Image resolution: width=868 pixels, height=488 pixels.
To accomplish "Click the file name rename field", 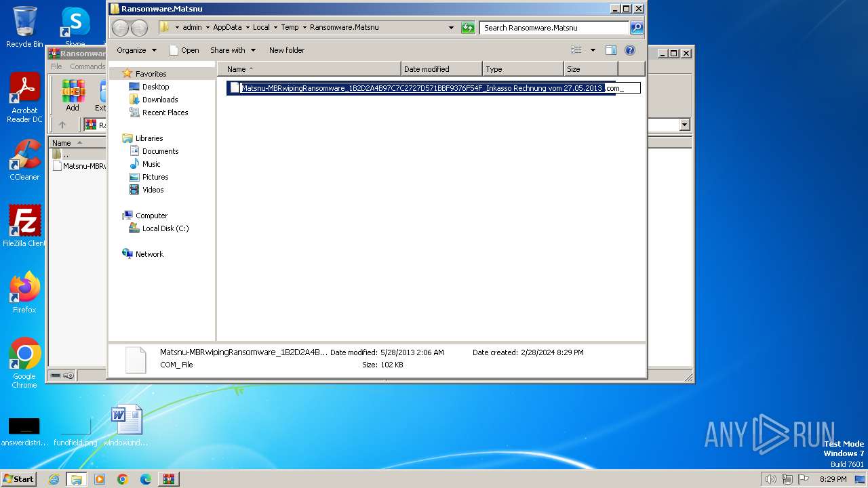I will pos(440,88).
